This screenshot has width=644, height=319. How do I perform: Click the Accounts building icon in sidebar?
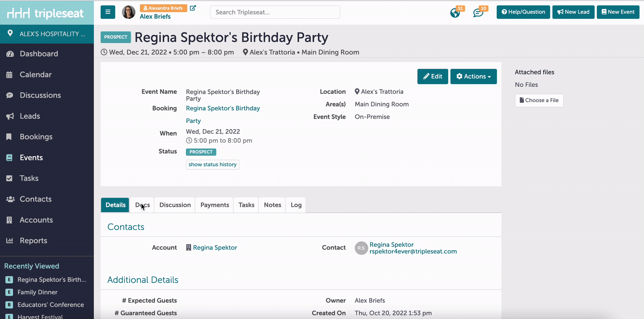pos(9,220)
